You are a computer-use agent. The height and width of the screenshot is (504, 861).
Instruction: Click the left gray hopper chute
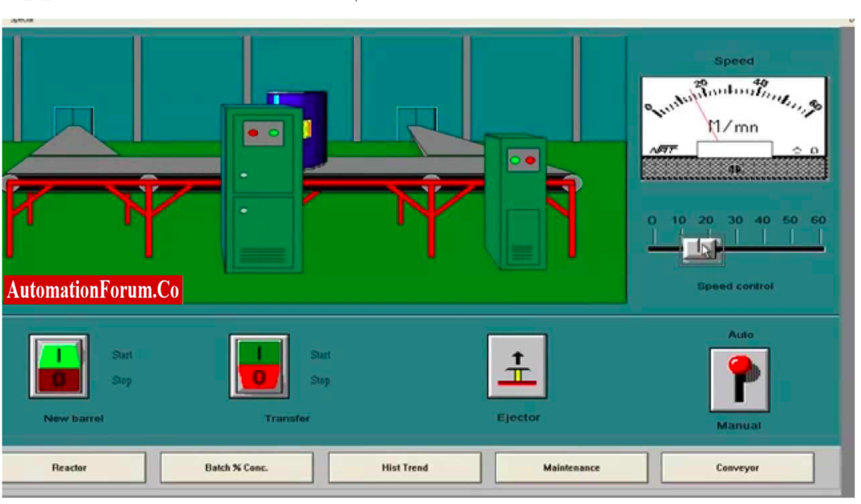click(74, 141)
